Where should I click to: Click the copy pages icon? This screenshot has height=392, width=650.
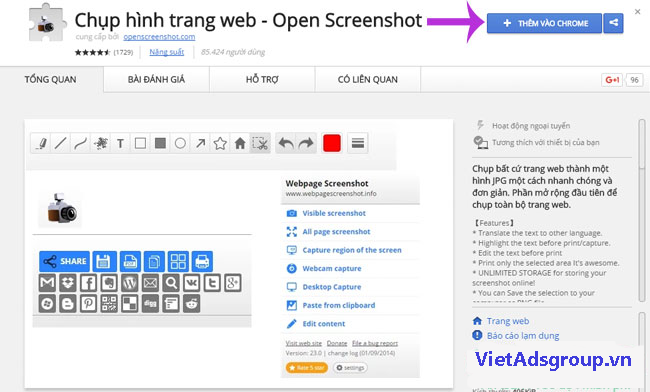coord(154,261)
